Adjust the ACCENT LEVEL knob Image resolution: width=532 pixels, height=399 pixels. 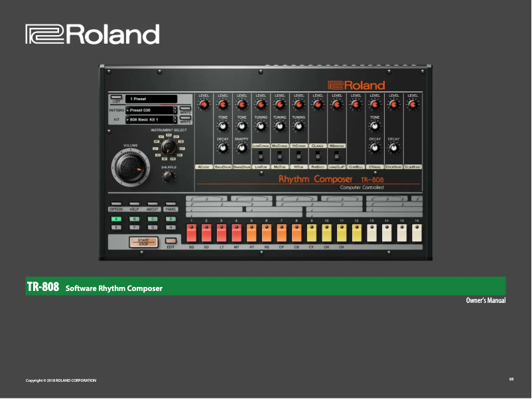click(204, 104)
